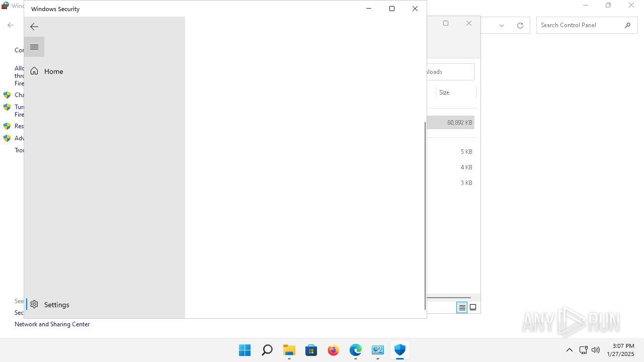This screenshot has height=362, width=644.
Task: Expand the Control Panel address dropdown
Action: [x=502, y=25]
